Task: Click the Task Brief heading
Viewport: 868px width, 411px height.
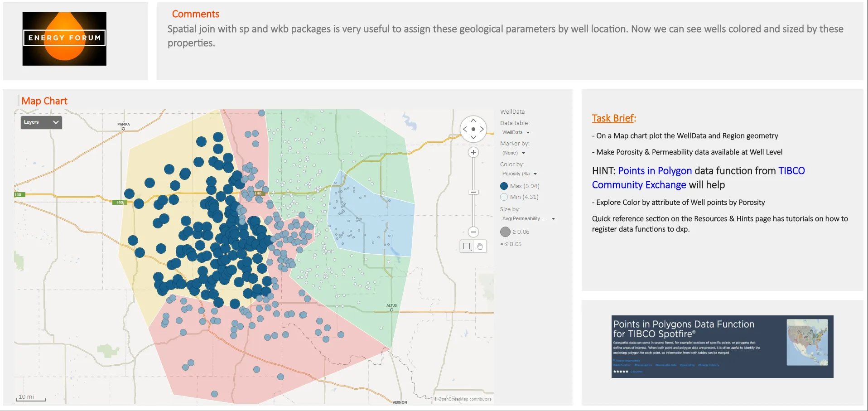Action: [x=614, y=118]
